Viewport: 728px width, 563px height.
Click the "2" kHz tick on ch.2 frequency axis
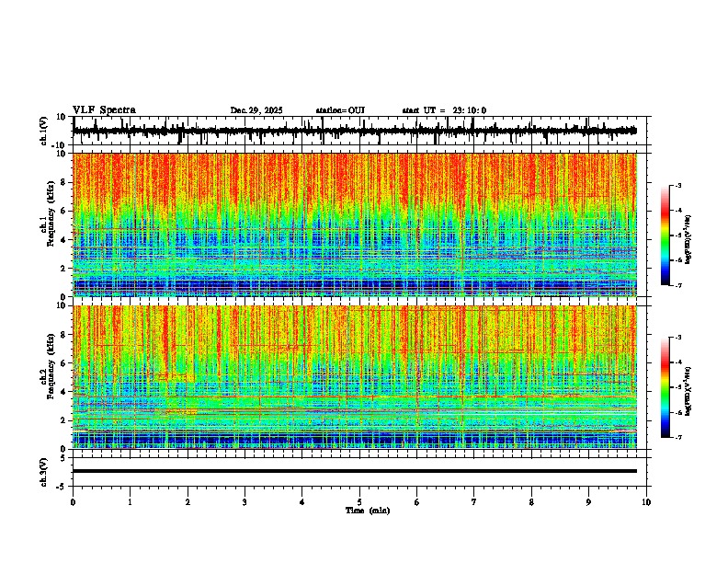tap(64, 420)
